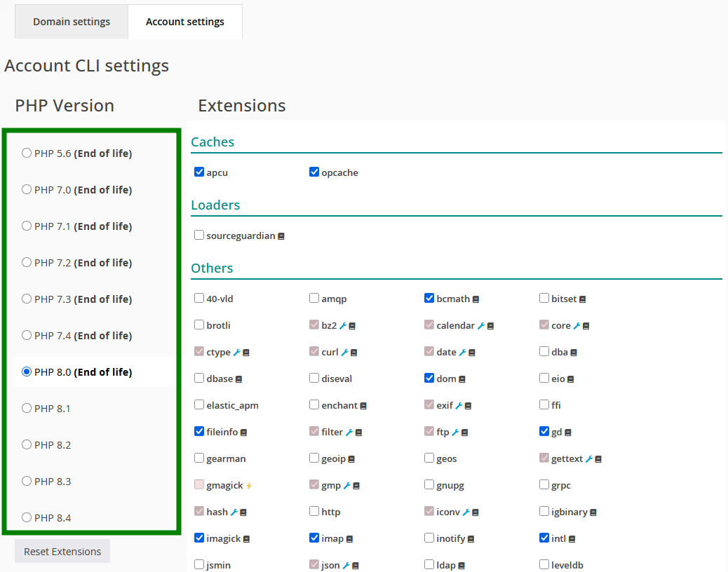Open the book icon next to geoip
Viewport: 728px width, 572px height.
pyautogui.click(x=351, y=459)
